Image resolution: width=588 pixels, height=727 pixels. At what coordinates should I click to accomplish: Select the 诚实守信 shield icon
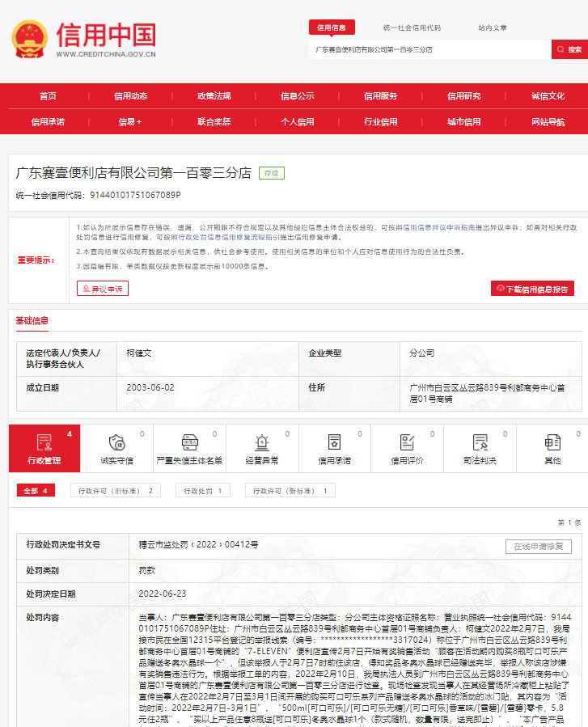116,442
